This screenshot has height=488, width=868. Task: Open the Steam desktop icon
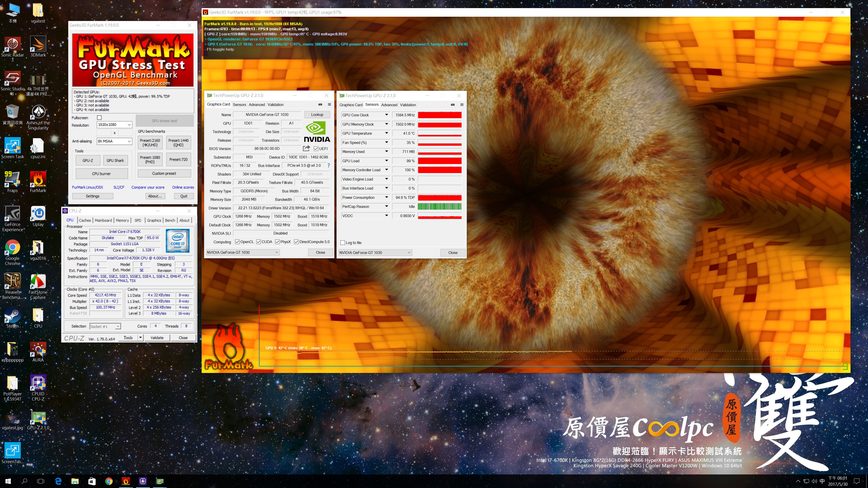(x=12, y=318)
